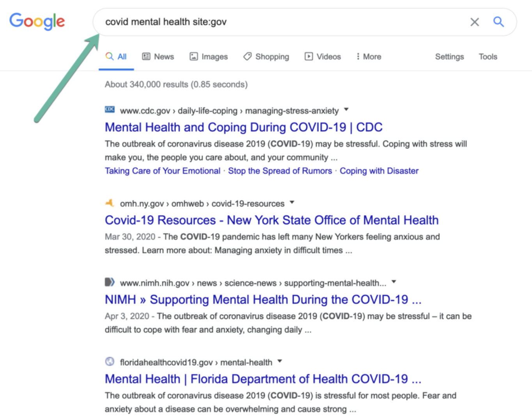Viewport: 532px width, 416px height.
Task: Open search Tools
Action: (488, 57)
